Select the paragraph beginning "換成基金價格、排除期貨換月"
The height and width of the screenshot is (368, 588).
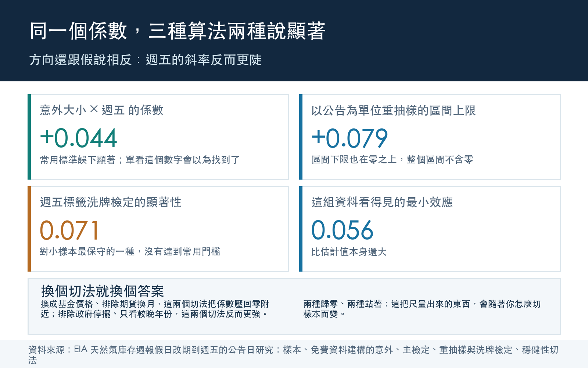click(155, 309)
